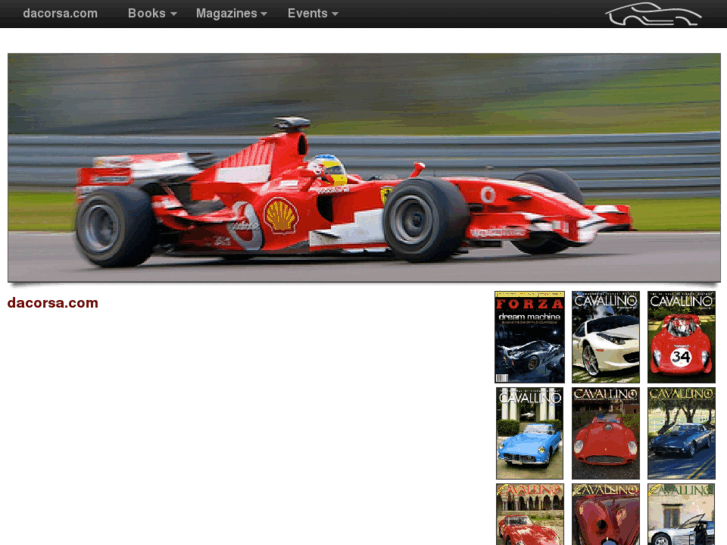Open the Forza dream machine magazine cover

[x=529, y=337]
